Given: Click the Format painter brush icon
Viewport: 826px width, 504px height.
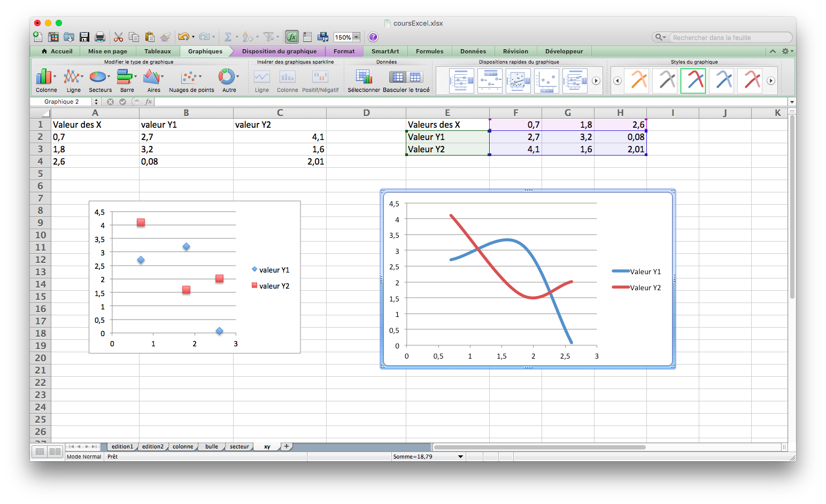Looking at the screenshot, I should [x=165, y=37].
